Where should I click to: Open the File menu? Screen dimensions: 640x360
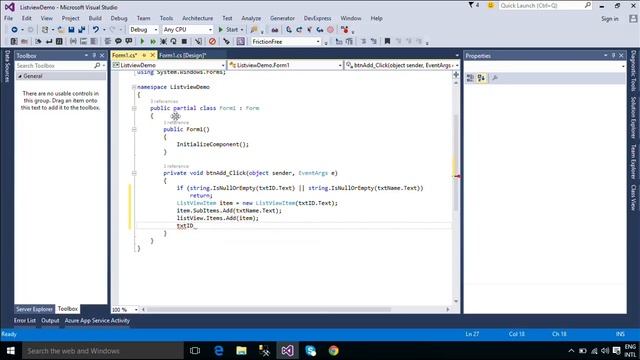(8, 18)
